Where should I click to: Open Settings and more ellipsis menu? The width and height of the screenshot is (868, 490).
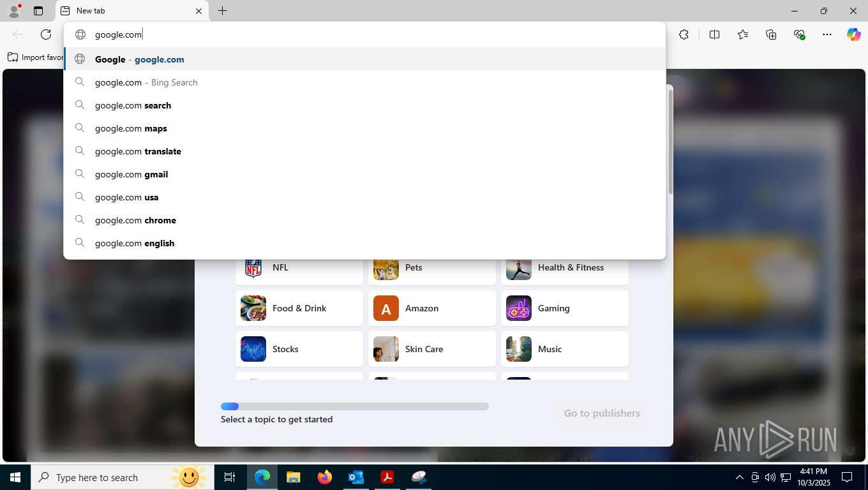pos(827,34)
